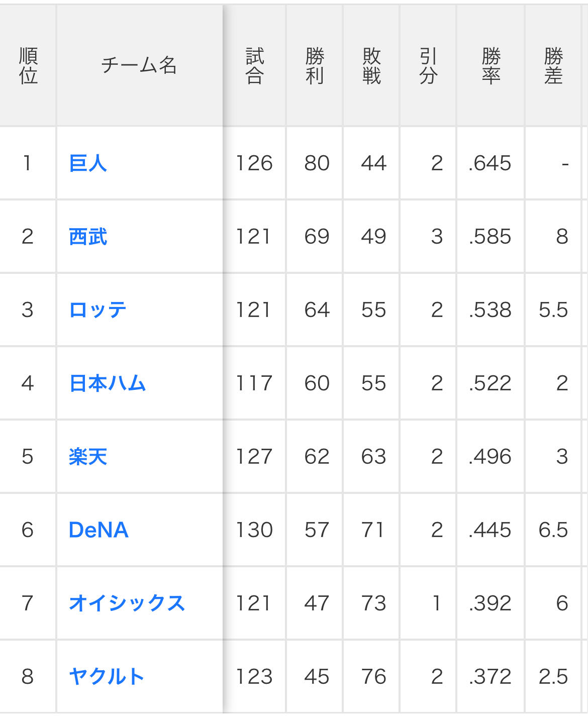Click 巨人's .645 win rate cell

[x=490, y=163]
